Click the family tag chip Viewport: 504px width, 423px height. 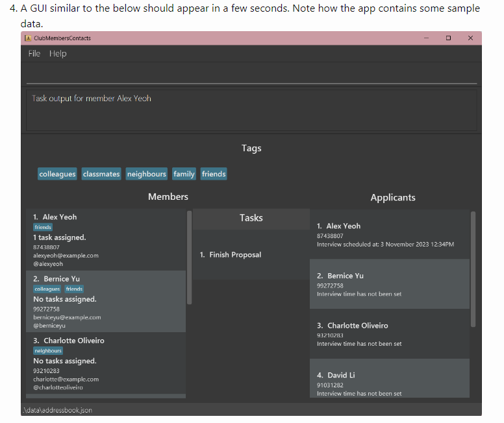pos(184,174)
